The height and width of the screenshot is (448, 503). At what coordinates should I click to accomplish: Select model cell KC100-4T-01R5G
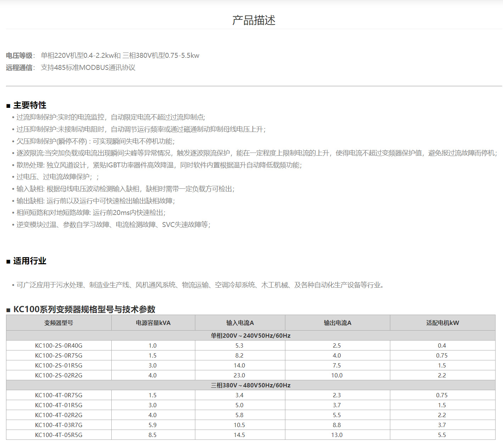[59, 405]
